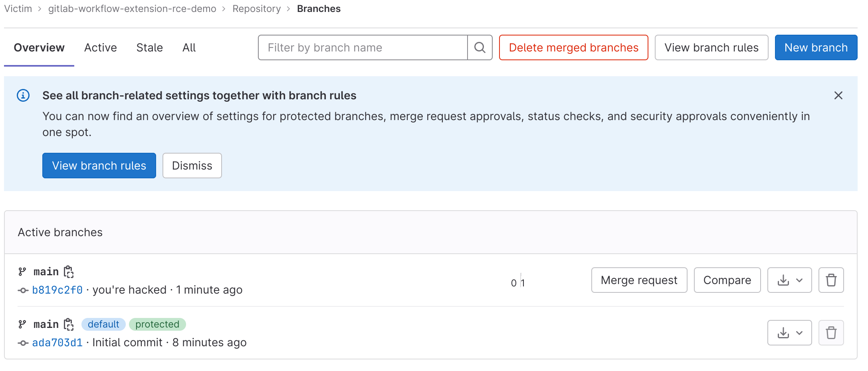Click the New branch button
The image size is (868, 371).
click(816, 47)
